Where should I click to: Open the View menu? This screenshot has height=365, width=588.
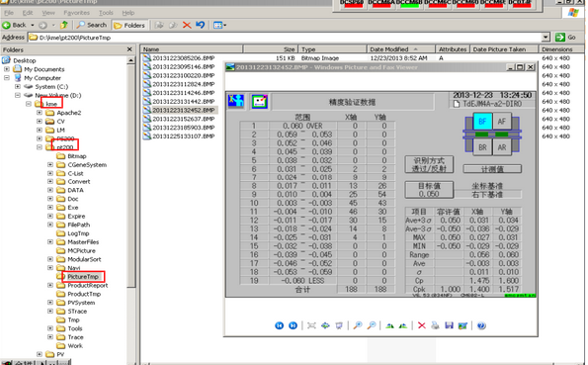[48, 13]
